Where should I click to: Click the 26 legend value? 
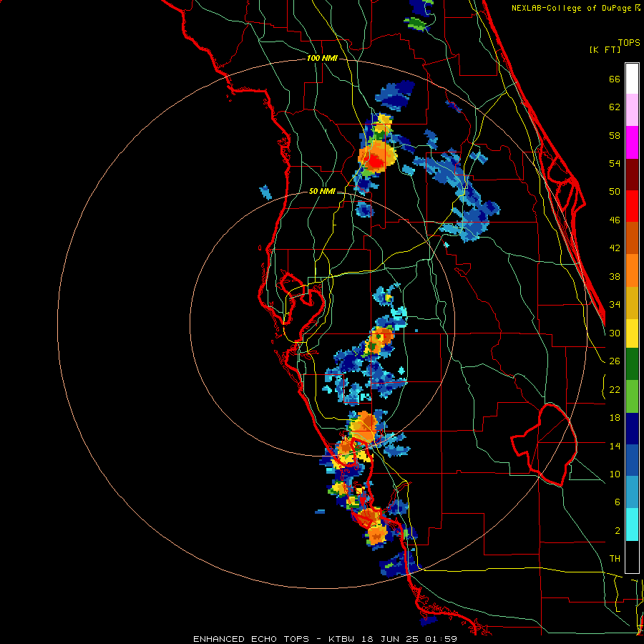pyautogui.click(x=615, y=361)
